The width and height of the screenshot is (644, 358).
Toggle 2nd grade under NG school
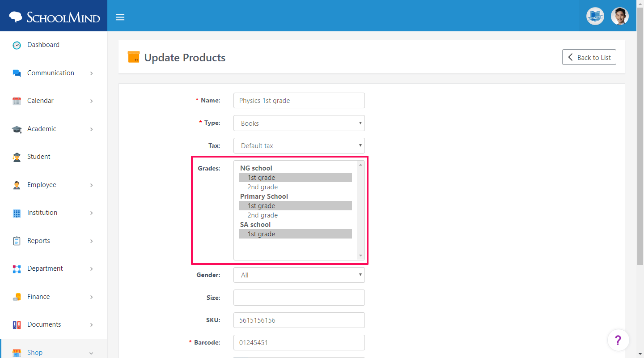[296, 187]
